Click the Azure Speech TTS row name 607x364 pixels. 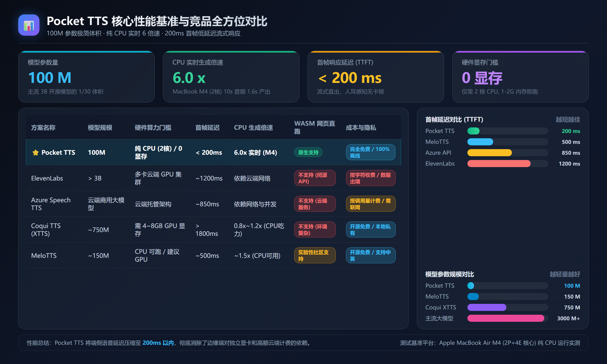pyautogui.click(x=51, y=204)
